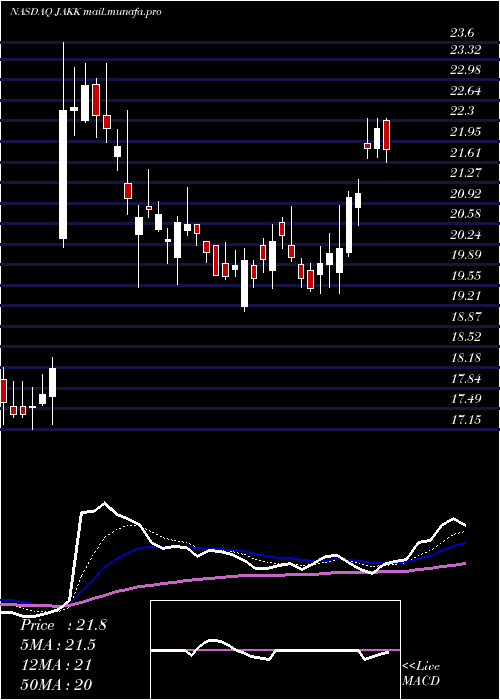
Task: Click the 18.18 price axis label
Action: 465,358
